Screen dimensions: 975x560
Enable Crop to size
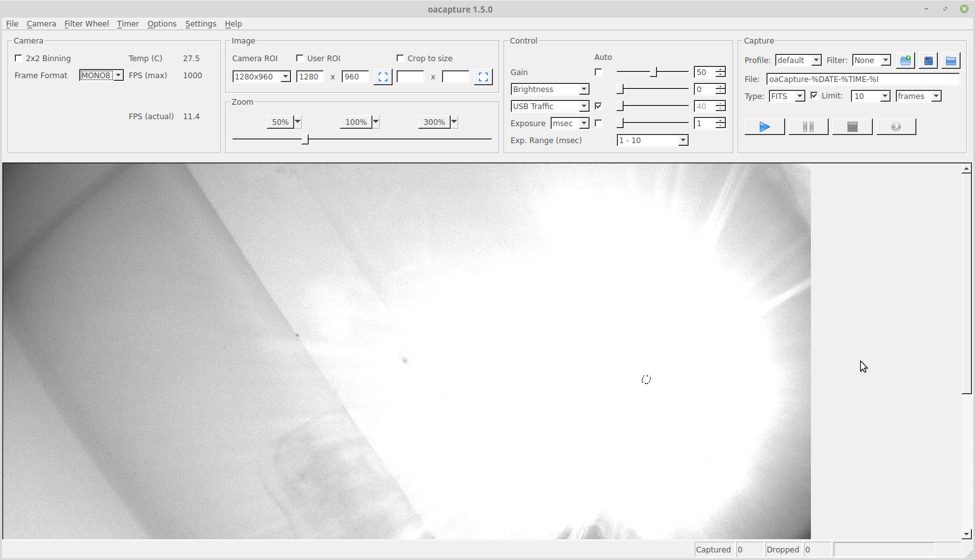point(400,58)
